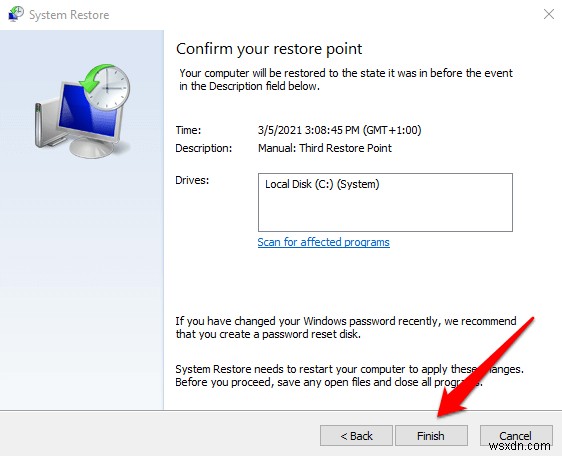This screenshot has width=562, height=456.
Task: Click the Finish button
Action: tap(431, 436)
